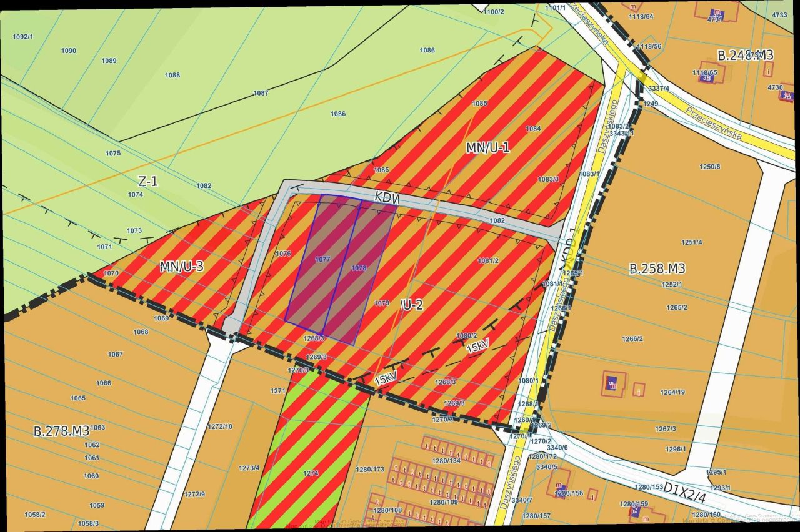Screen dimensions: 800x532
Task: Click parcel 1271
Action: [x=278, y=391]
